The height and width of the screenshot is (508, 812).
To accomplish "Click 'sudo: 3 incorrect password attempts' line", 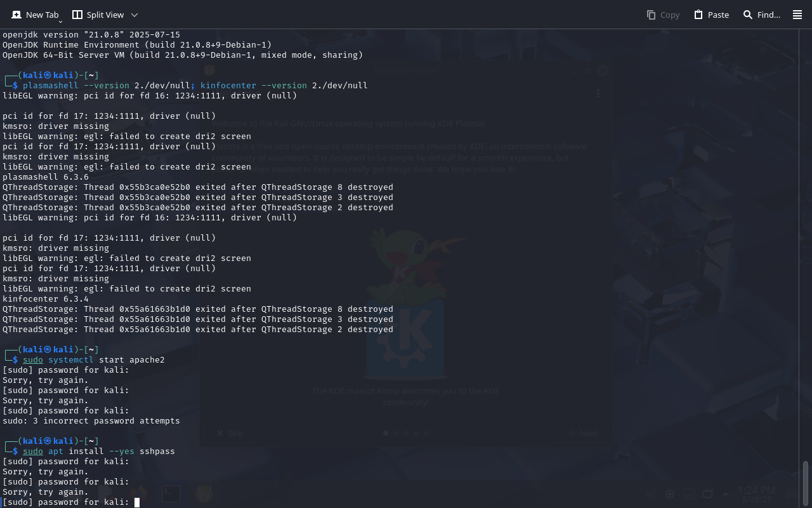I will click(91, 421).
